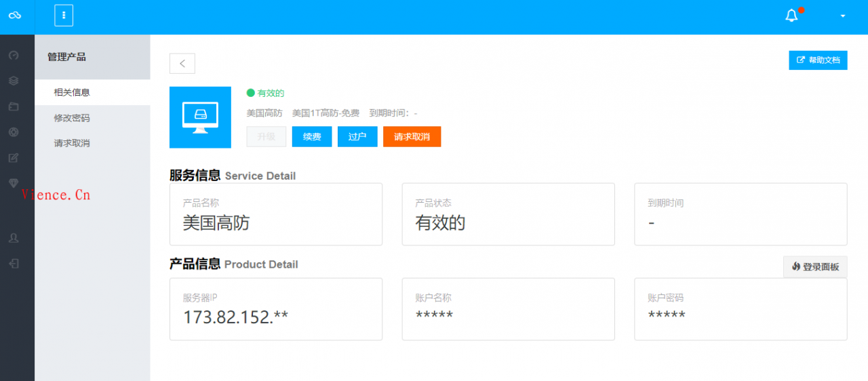Open the notification bell

pyautogui.click(x=791, y=16)
